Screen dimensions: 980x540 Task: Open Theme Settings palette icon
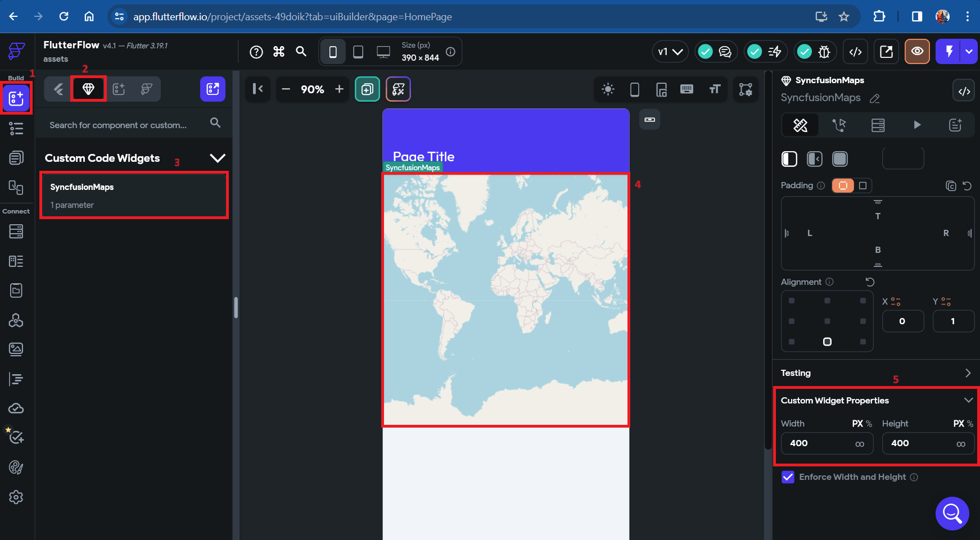(x=16, y=468)
